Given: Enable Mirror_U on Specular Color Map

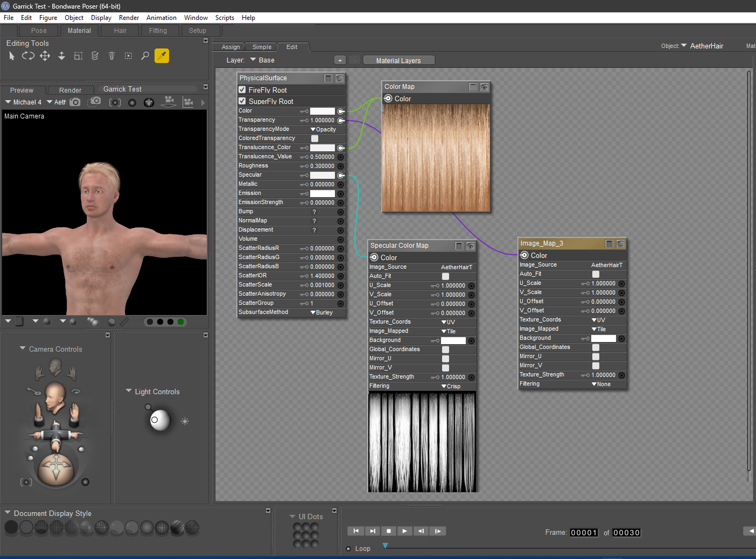Looking at the screenshot, I should [445, 359].
